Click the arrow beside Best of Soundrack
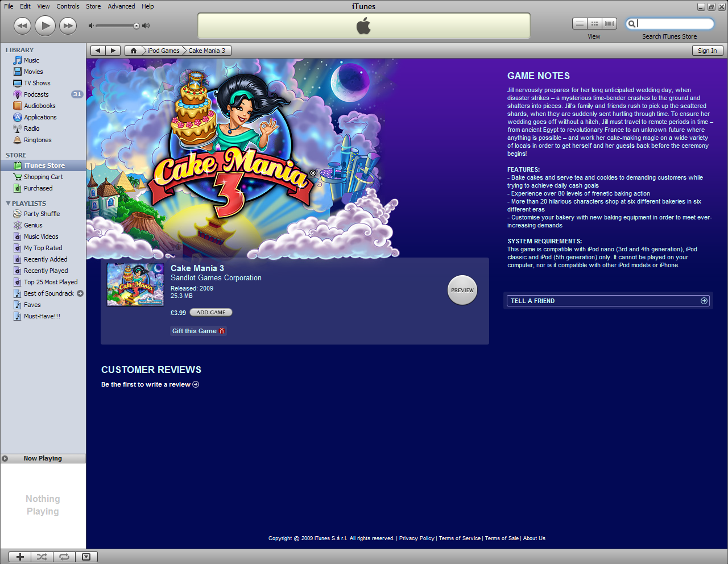 (80, 293)
